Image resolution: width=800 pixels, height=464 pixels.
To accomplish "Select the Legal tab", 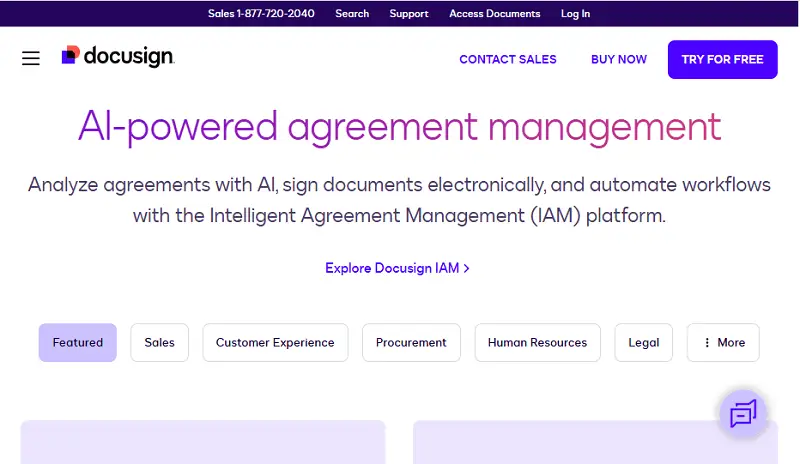I will 643,343.
